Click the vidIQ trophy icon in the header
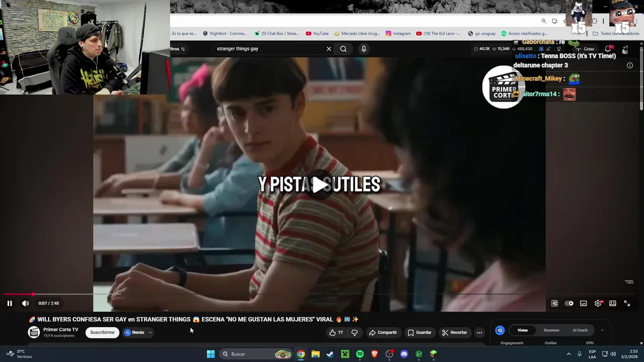The image size is (644, 362). coord(558,49)
